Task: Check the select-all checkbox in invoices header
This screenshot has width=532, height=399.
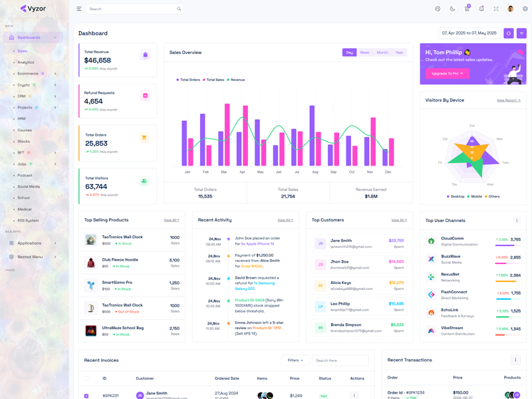Action: [86, 378]
